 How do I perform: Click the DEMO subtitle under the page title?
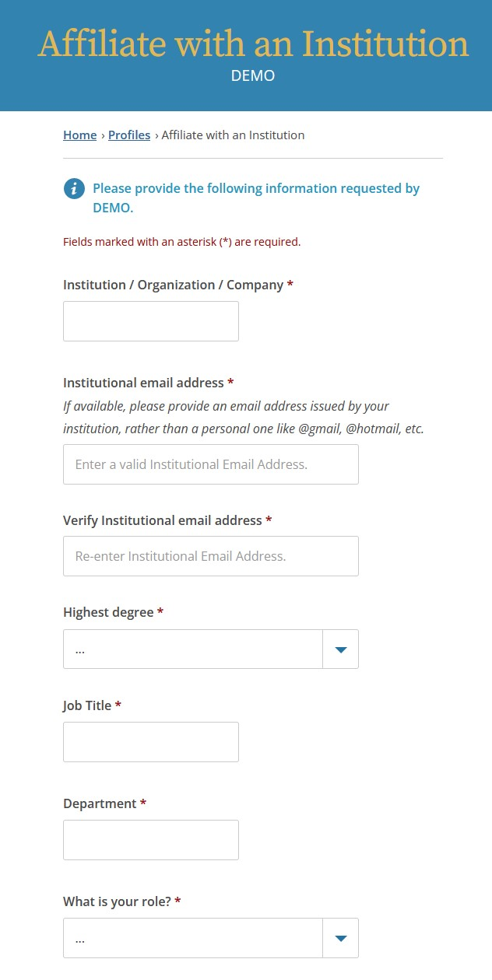pyautogui.click(x=252, y=75)
